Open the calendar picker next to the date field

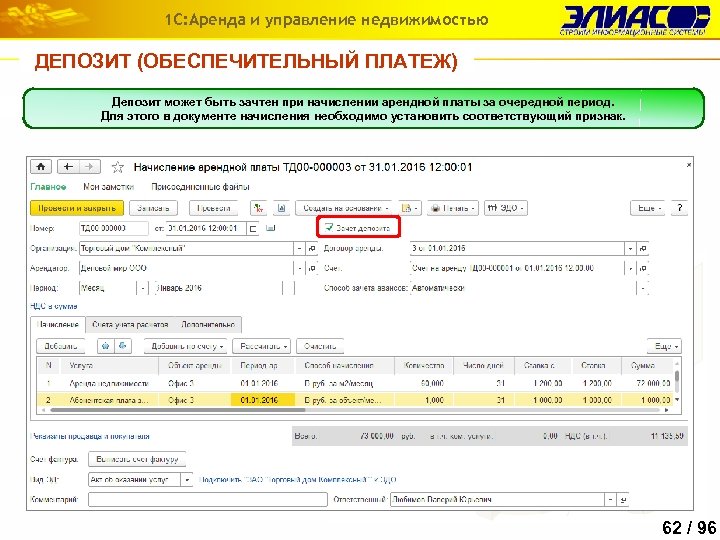pos(253,228)
